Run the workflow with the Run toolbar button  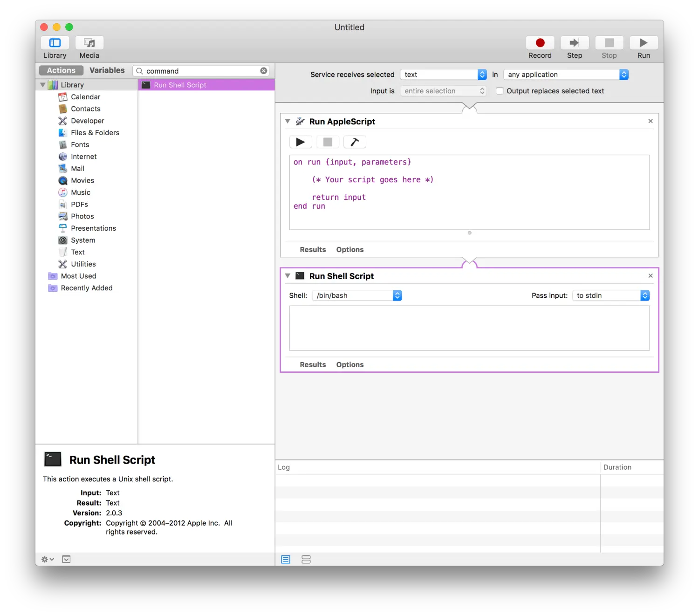pos(644,43)
